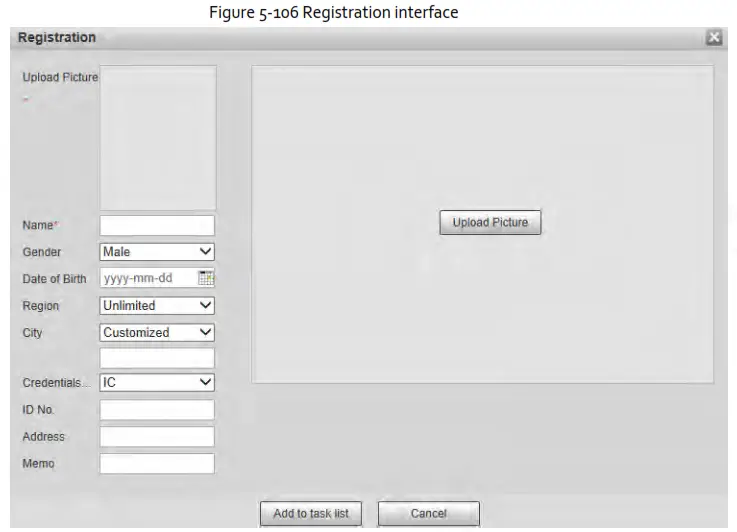Click the Date of Birth label
Image resolution: width=737 pixels, height=532 pixels.
point(55,279)
